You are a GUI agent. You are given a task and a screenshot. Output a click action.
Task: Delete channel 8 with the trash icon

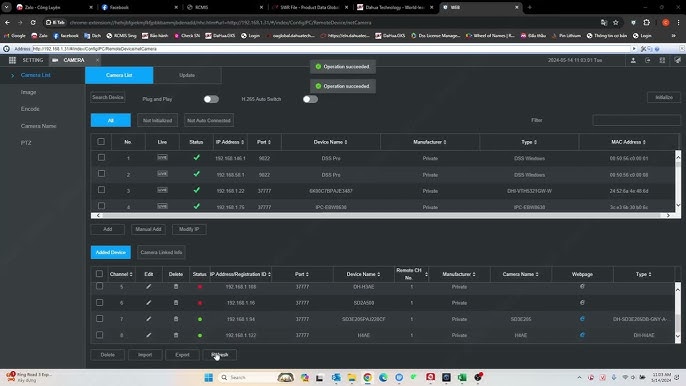(x=176, y=335)
